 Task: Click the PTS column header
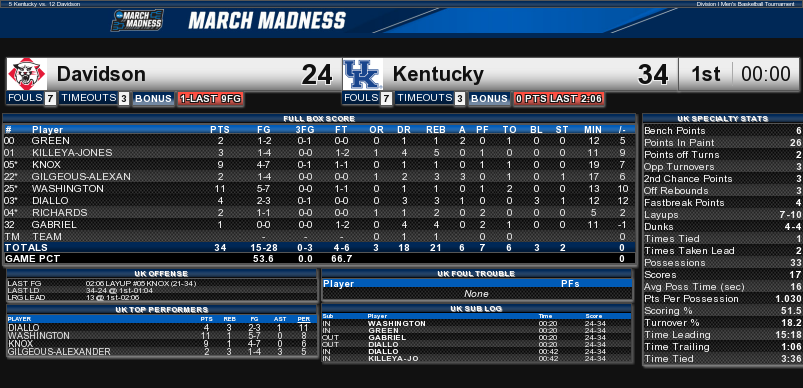pyautogui.click(x=220, y=130)
